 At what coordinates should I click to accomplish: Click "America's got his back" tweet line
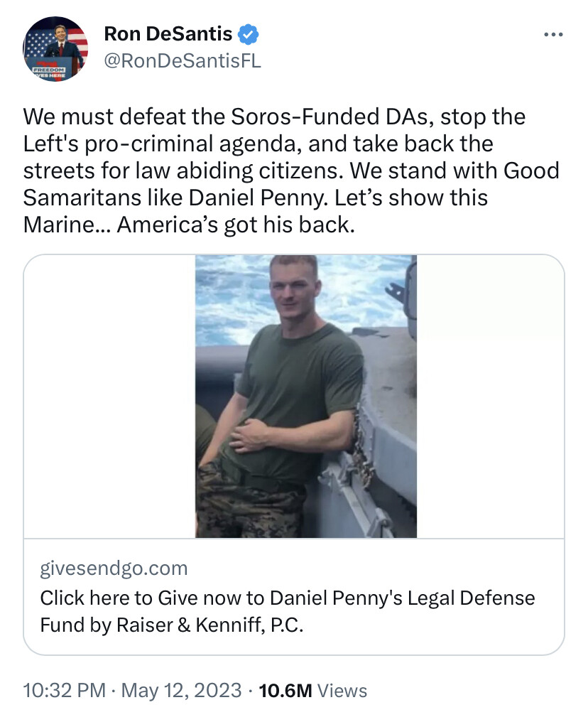pyautogui.click(x=234, y=225)
